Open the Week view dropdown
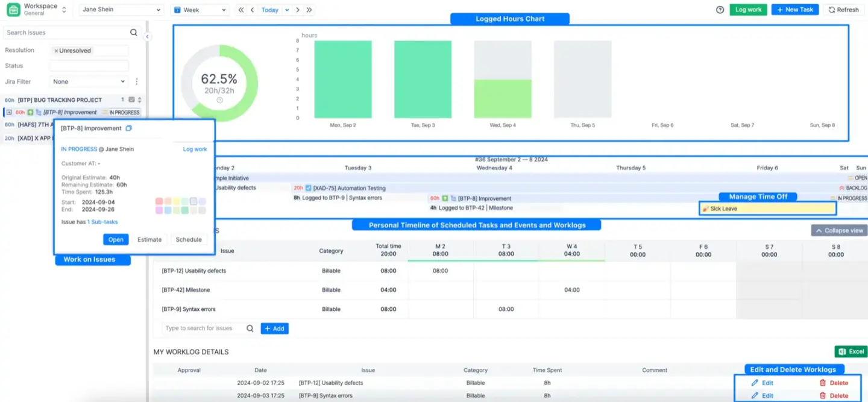 pos(199,10)
